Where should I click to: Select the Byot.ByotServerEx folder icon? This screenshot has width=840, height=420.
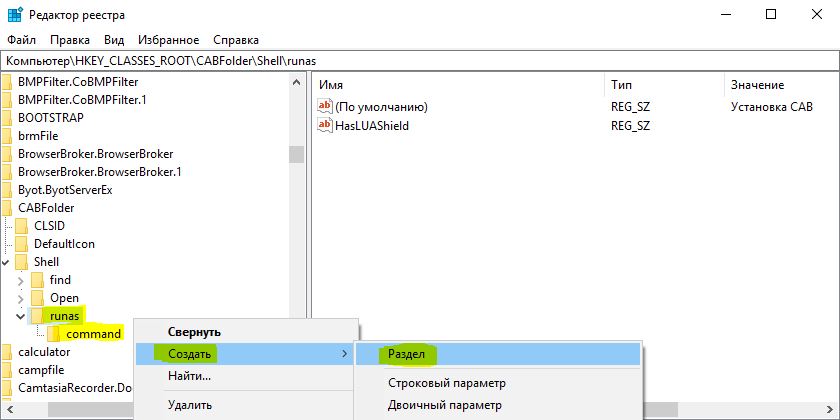6,190
